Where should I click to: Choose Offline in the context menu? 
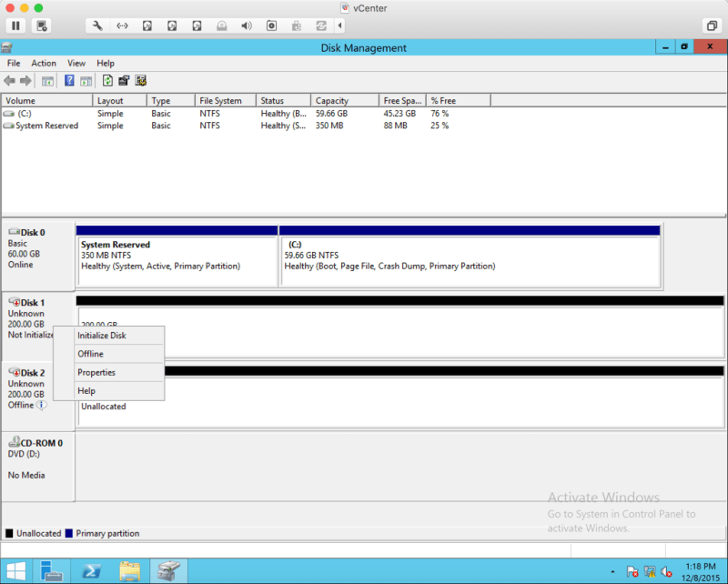[90, 354]
